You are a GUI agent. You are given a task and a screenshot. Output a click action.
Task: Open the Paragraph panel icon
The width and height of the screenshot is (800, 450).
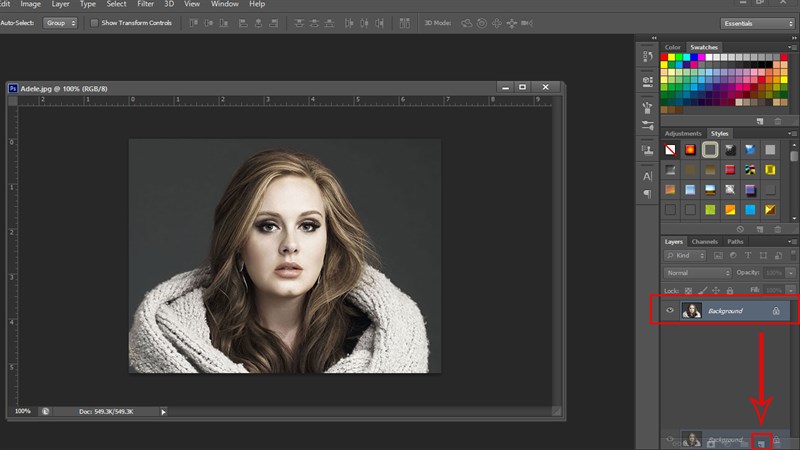(x=647, y=194)
